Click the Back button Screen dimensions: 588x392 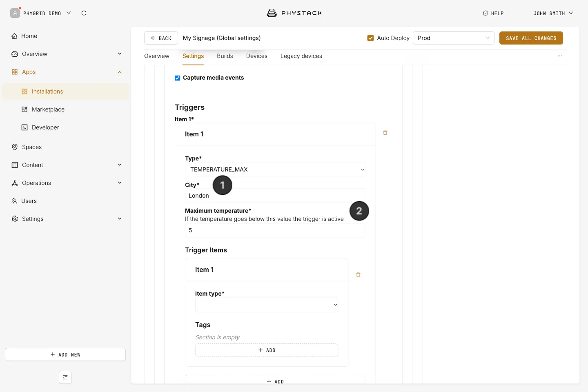tap(161, 38)
